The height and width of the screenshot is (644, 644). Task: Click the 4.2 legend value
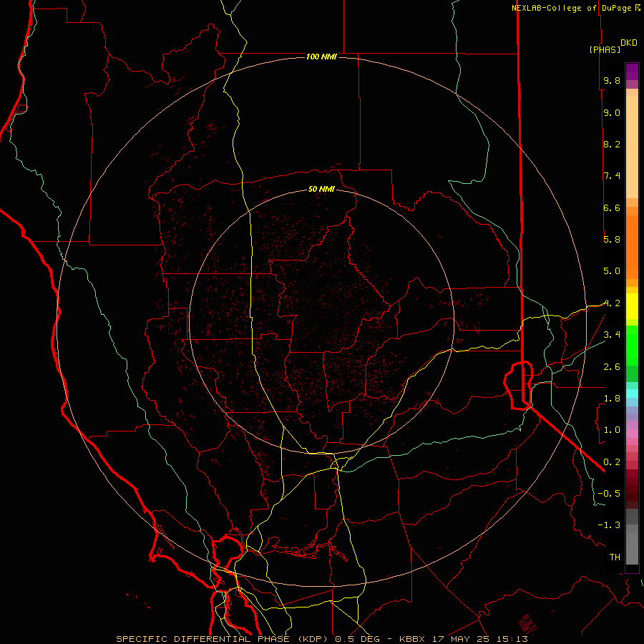(612, 303)
